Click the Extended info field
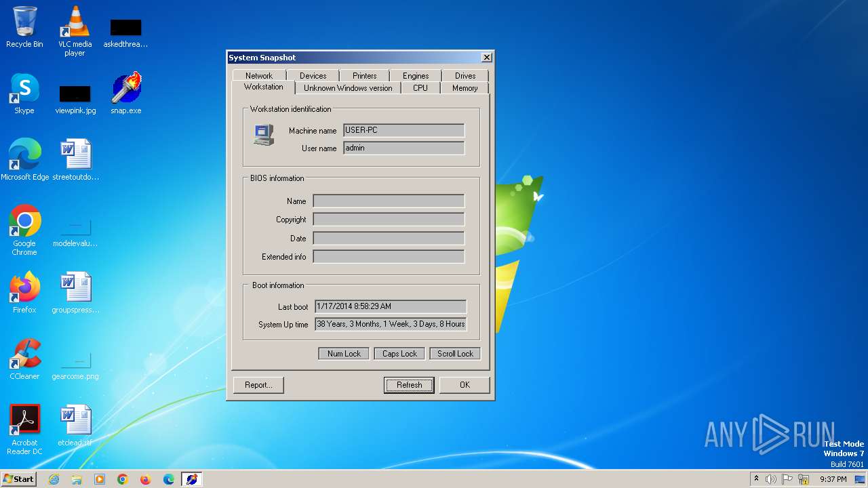The image size is (868, 488). (x=389, y=257)
